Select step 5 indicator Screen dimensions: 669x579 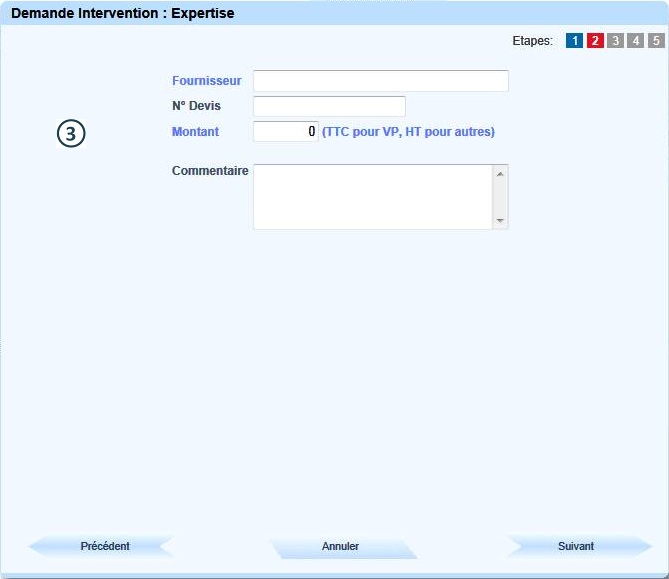click(656, 41)
